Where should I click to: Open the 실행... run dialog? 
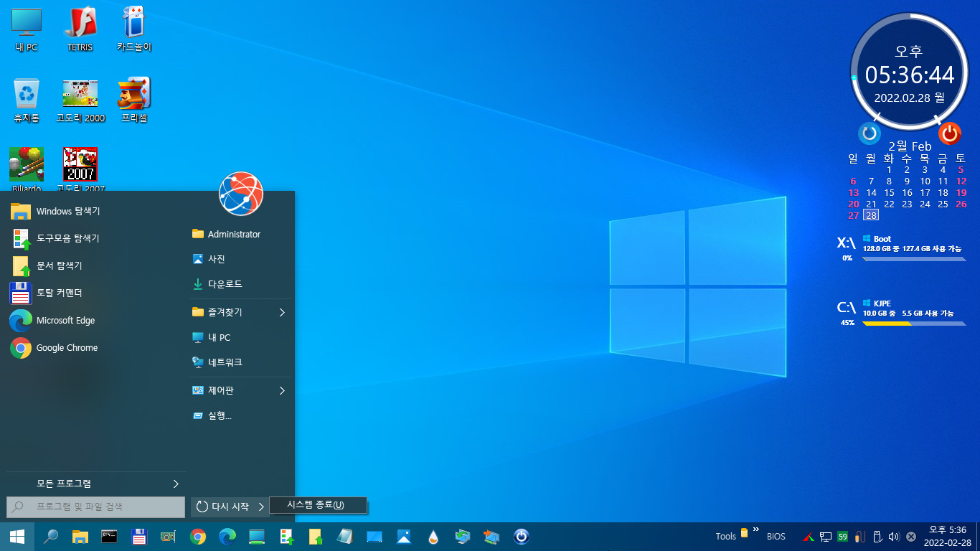[240, 415]
